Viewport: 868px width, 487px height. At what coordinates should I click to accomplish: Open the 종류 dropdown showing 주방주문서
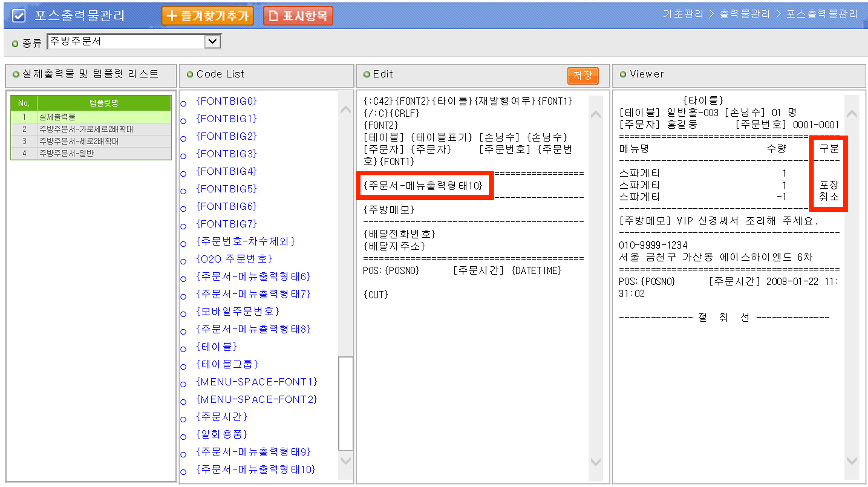click(126, 42)
